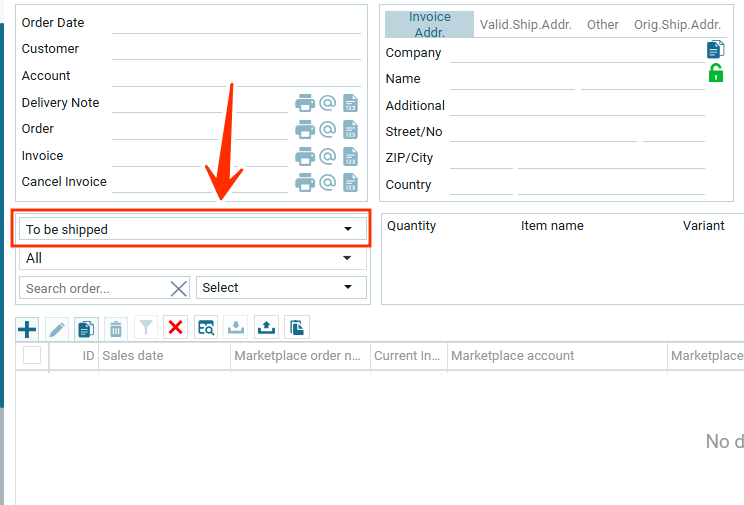The width and height of the screenshot is (744, 505).
Task: Switch to the Valid.Ship.Addr. tab
Action: 525,25
